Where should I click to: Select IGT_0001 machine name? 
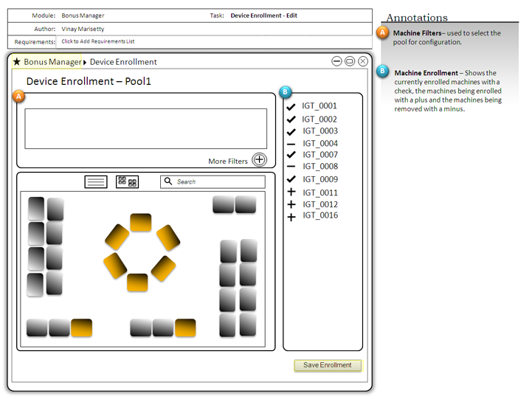(319, 105)
